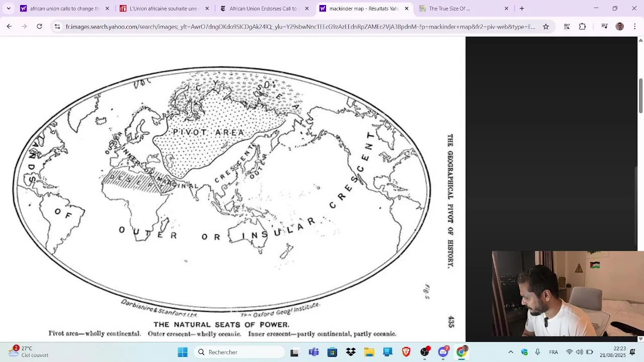644x362 pixels.
Task: Open the browser Extensions puzzle icon
Action: [x=583, y=27]
